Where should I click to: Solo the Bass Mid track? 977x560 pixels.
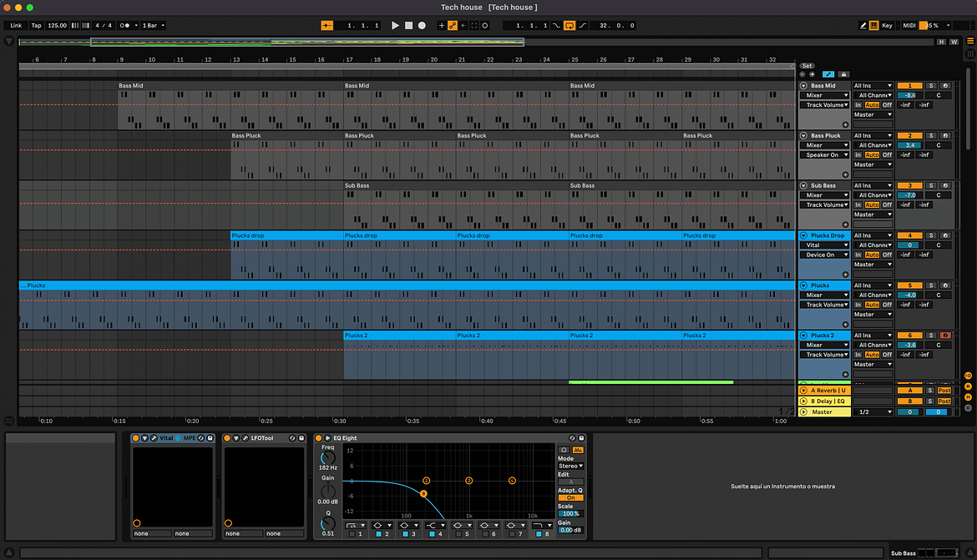coord(931,85)
